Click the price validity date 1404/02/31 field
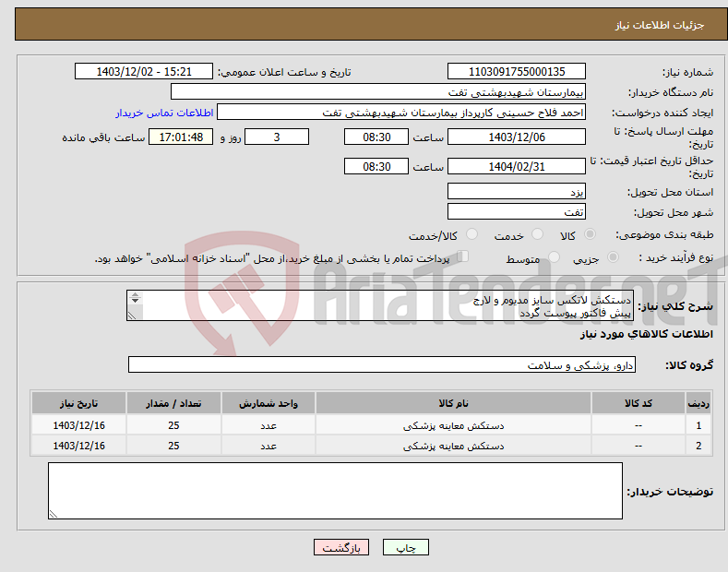This screenshot has height=572, width=728. 517,166
